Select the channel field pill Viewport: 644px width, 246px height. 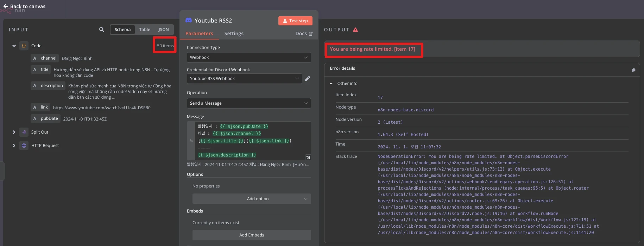pyautogui.click(x=45, y=58)
